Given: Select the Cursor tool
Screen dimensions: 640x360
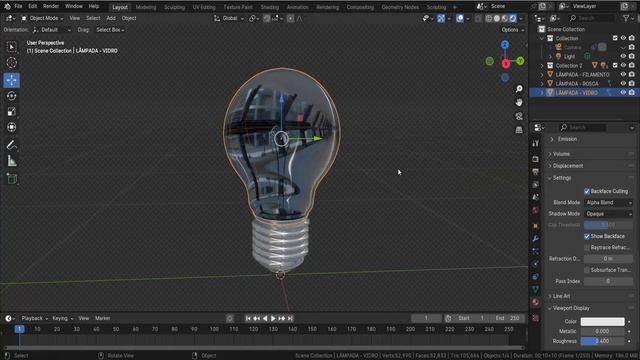Looking at the screenshot, I should pos(11,62).
